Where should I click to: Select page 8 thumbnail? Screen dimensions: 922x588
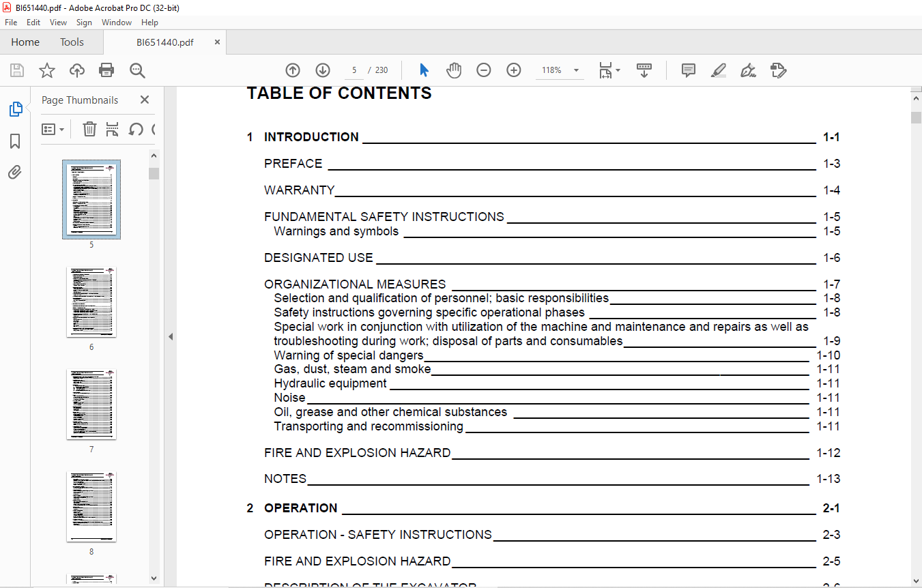(x=91, y=507)
